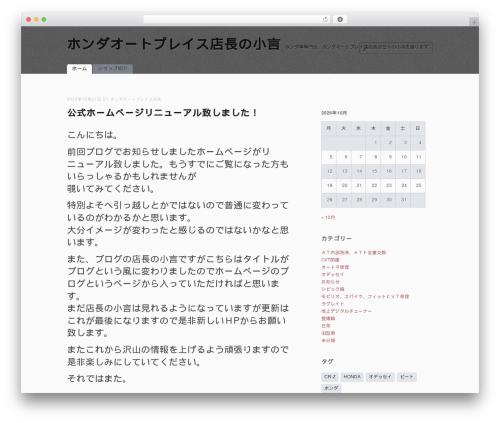The width and height of the screenshot is (500, 423).
Task: Click the browser downloads icon
Action: [x=340, y=19]
